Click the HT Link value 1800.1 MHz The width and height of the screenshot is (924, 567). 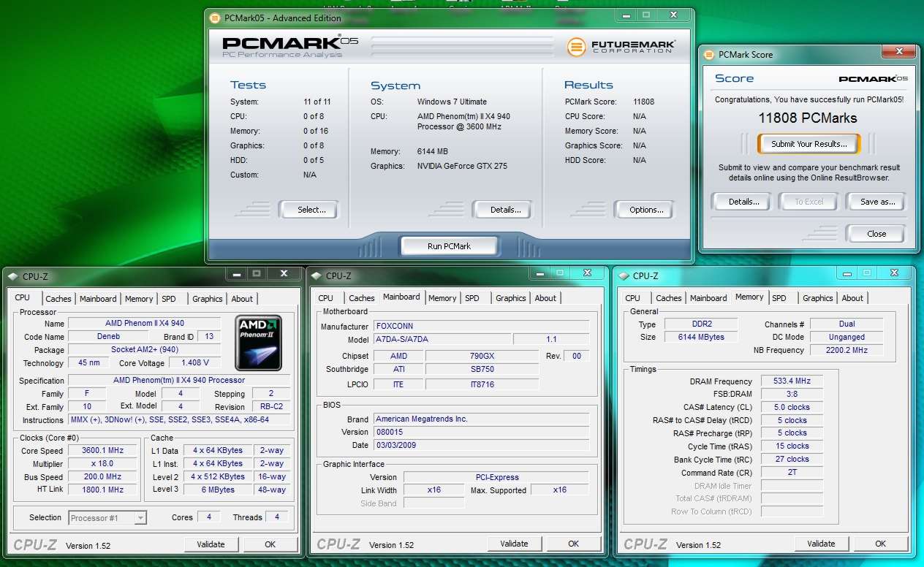point(103,490)
